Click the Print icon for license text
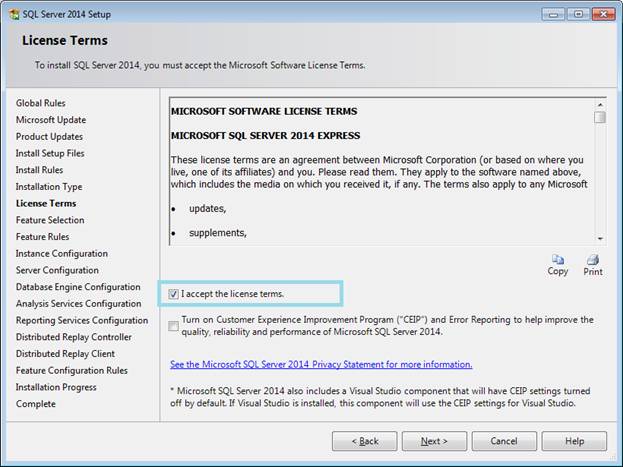This screenshot has height=467, width=623. point(593,260)
